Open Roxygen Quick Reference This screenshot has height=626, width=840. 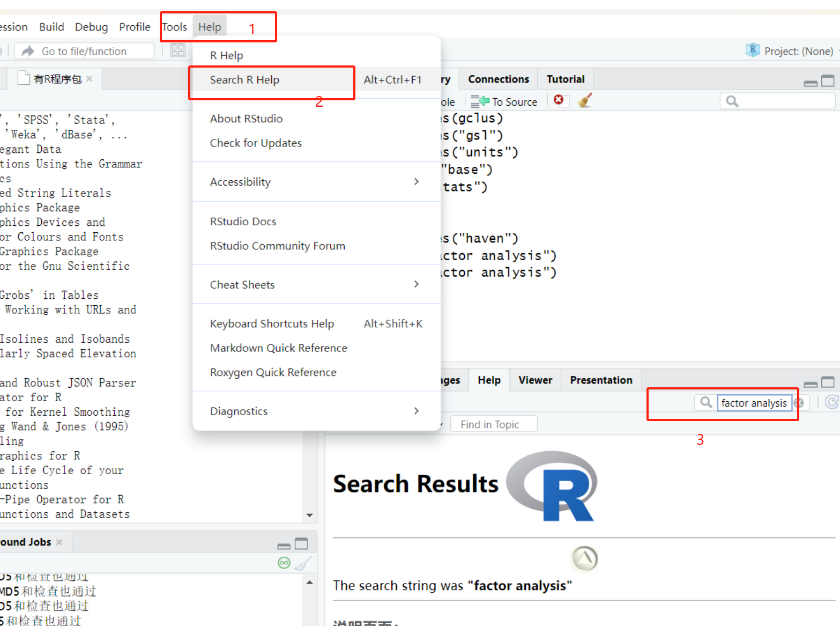(x=316, y=372)
